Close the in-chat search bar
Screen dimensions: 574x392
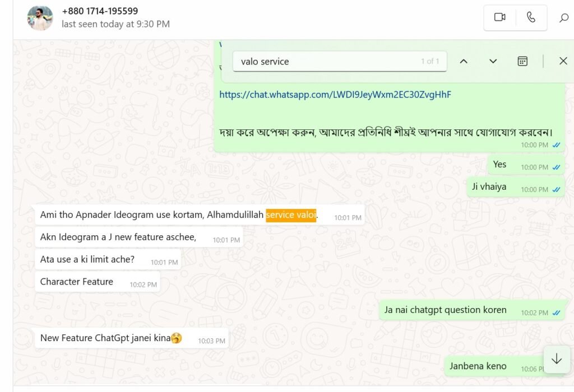pyautogui.click(x=563, y=61)
